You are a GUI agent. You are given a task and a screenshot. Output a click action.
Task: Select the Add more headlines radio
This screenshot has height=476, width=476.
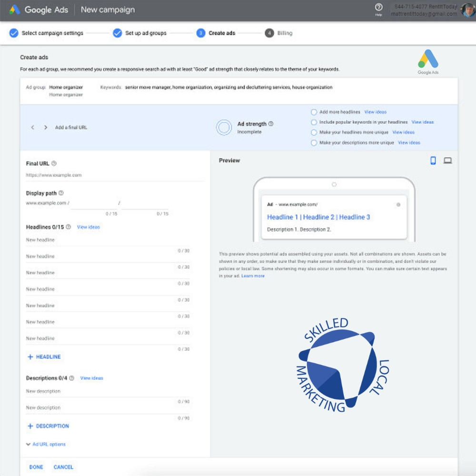point(314,112)
